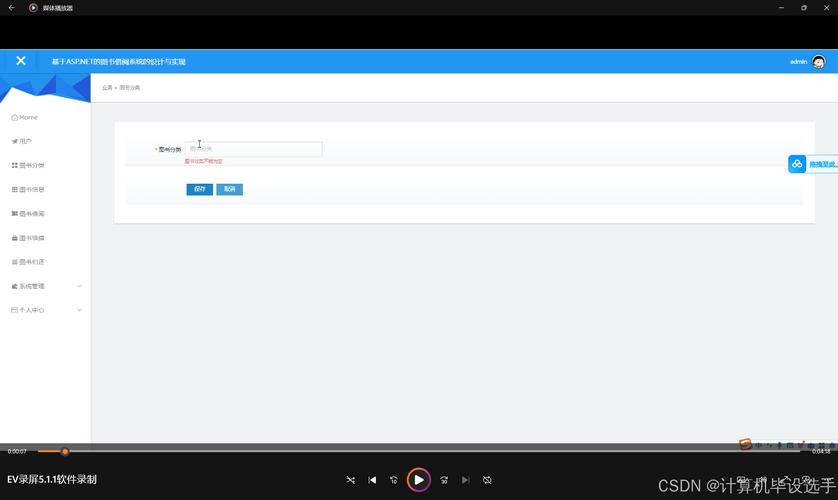Open the 用户 sidebar item

[x=25, y=142]
